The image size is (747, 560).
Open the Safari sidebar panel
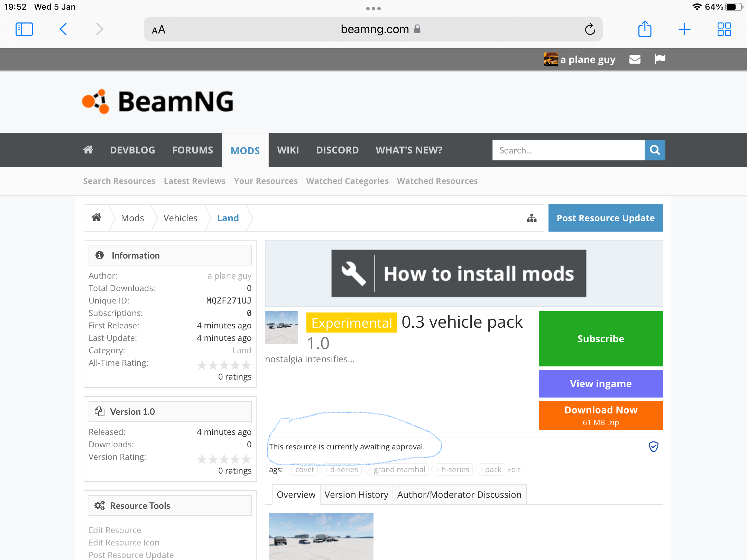(24, 29)
